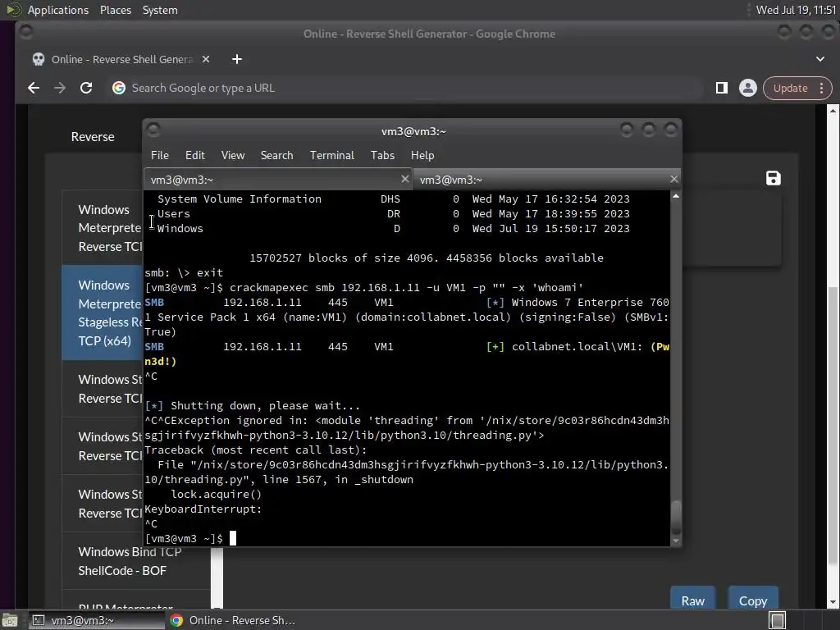Open Chrome side panel icon
The width and height of the screenshot is (840, 630).
pos(722,88)
